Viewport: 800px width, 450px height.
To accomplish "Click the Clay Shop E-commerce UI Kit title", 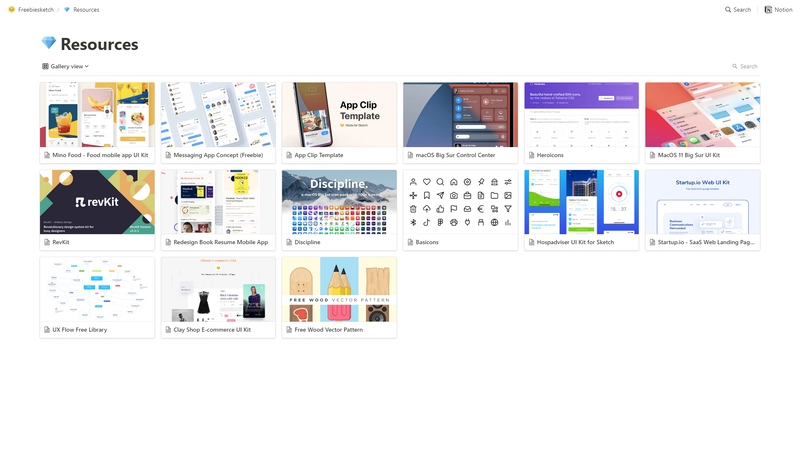I will click(x=212, y=330).
